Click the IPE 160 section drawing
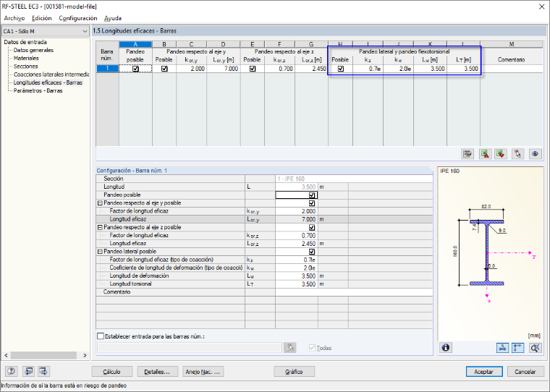550x392 pixels. pyautogui.click(x=488, y=252)
